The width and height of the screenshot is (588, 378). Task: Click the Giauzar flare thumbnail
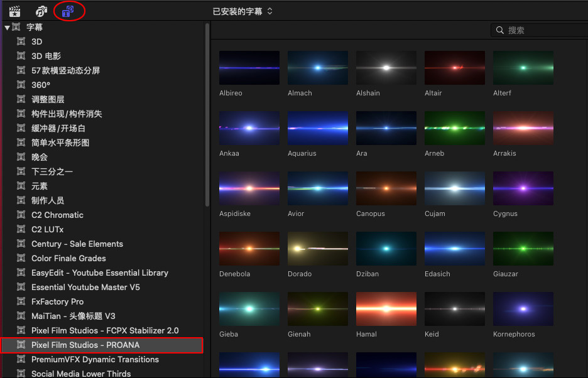click(x=523, y=249)
